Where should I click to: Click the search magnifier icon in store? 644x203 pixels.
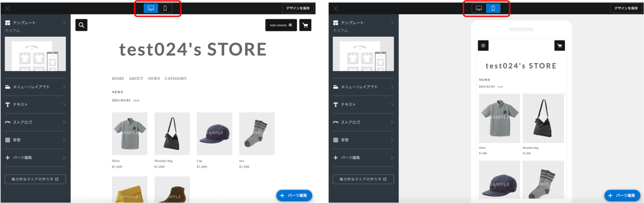coord(82,25)
